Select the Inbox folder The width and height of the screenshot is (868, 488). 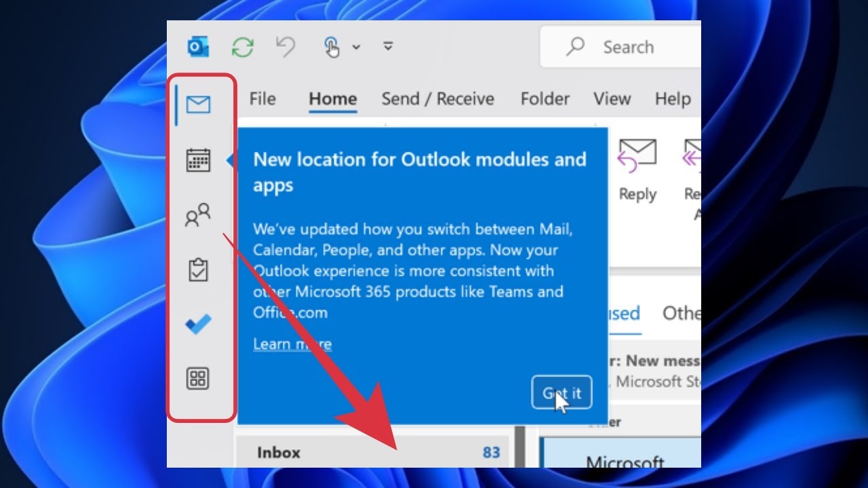coord(372,452)
